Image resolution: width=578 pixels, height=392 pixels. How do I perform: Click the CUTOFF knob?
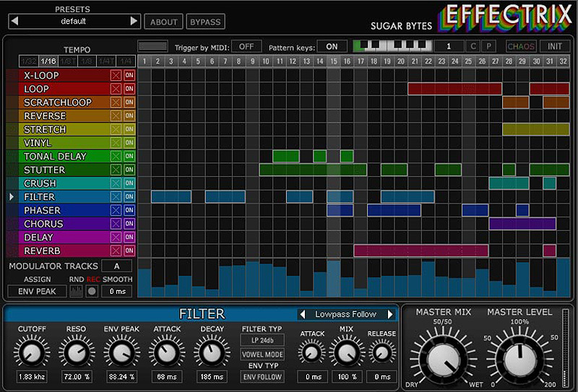30,353
